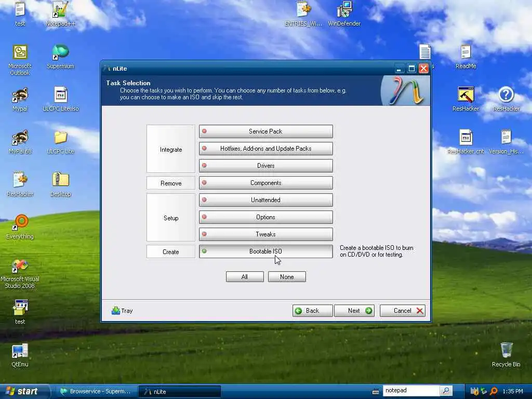Select the ResHacker.cnt file icon
This screenshot has width=532, height=399.
coord(465,142)
